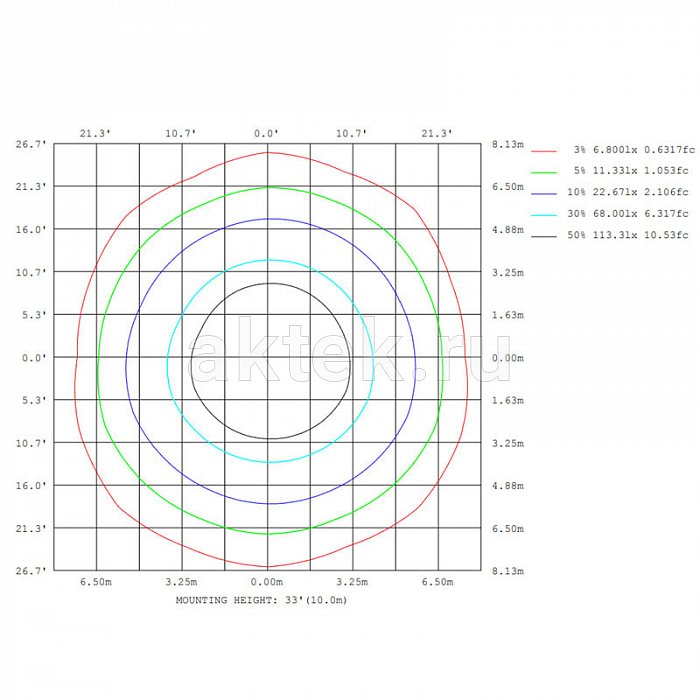
Task: Select legend text "5% 11.33lx 1.053fc"
Action: point(631,171)
